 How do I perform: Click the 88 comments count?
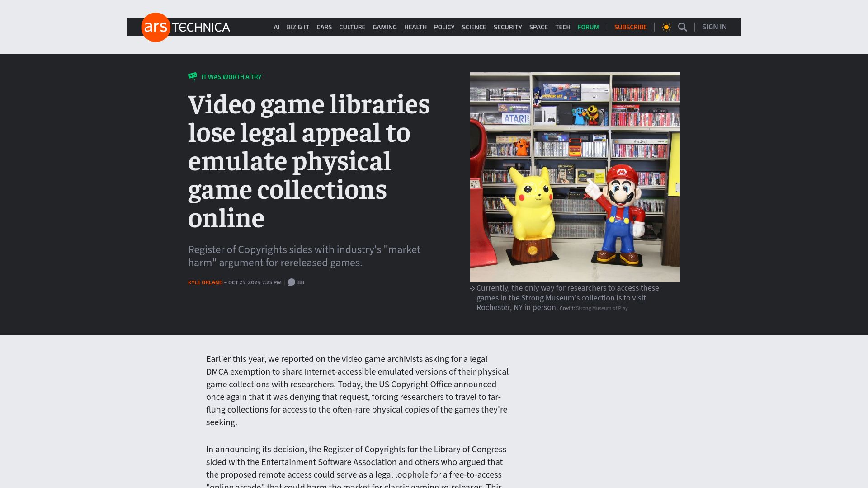[x=301, y=282]
